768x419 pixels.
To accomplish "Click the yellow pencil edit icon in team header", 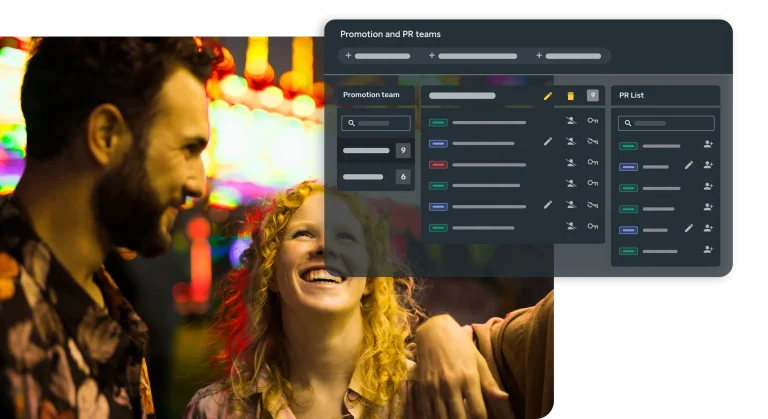I will (547, 96).
